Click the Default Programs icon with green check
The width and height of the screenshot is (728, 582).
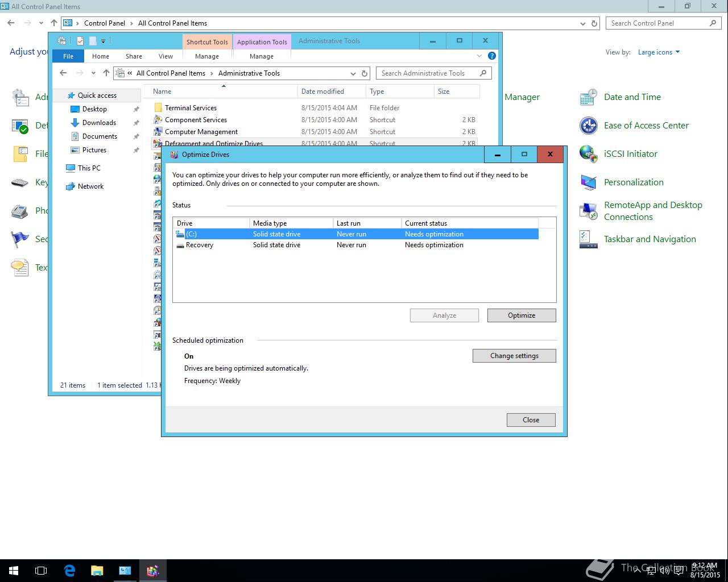point(20,126)
